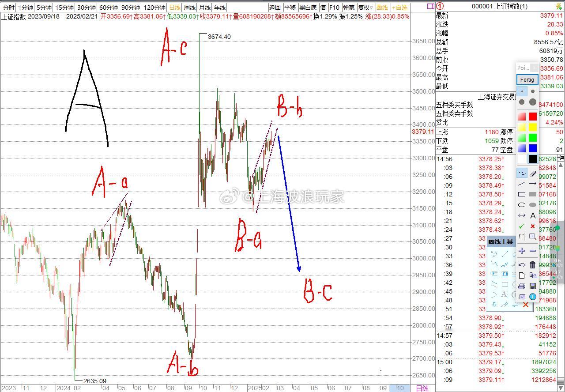Toggle the 画线 drawing mode

tap(382, 8)
